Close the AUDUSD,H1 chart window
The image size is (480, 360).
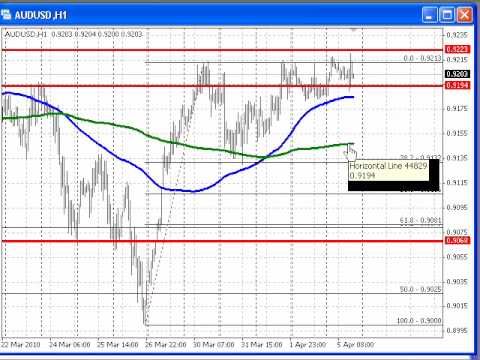coord(464,15)
